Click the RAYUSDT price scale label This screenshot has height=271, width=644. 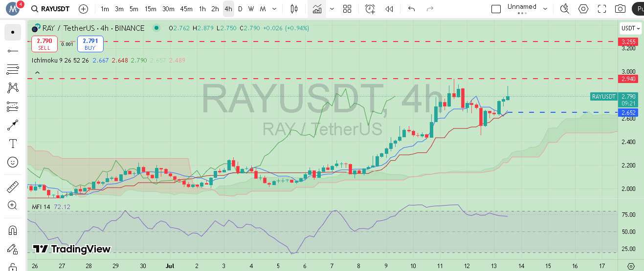click(x=604, y=97)
